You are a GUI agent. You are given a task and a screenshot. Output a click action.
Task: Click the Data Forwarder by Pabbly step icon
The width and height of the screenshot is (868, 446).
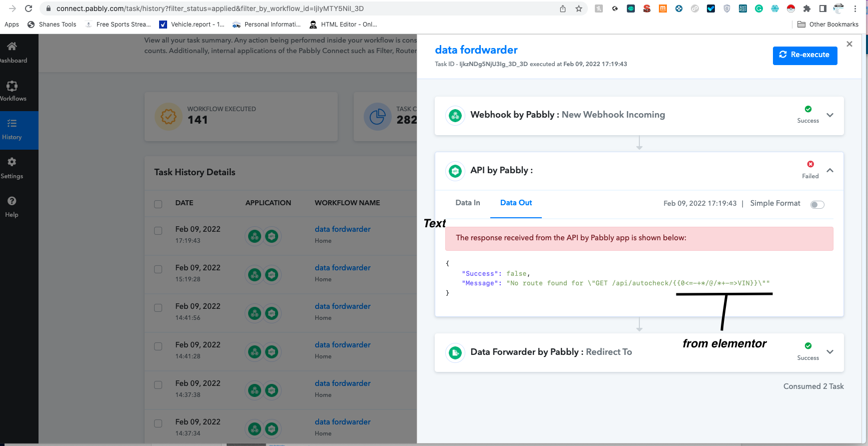pos(455,353)
